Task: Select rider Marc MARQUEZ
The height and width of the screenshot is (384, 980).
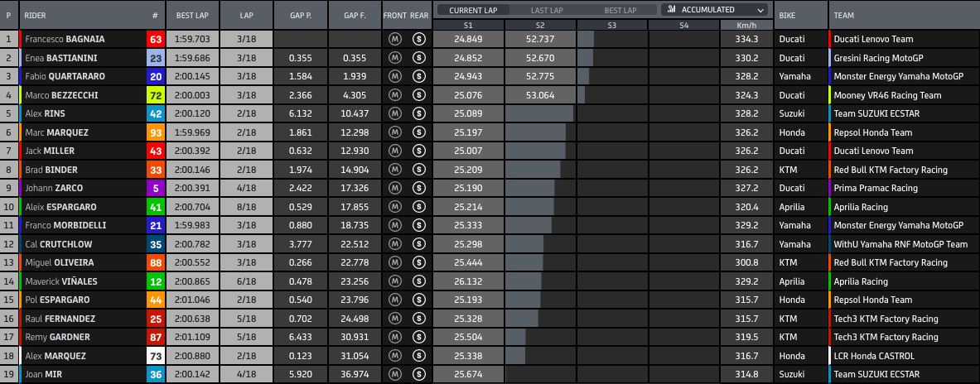Action: coord(57,132)
